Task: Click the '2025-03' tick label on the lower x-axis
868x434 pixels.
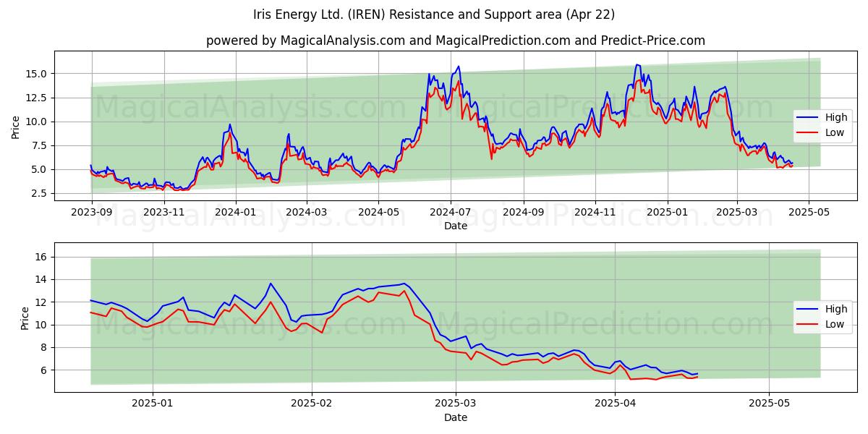Action: tap(456, 404)
